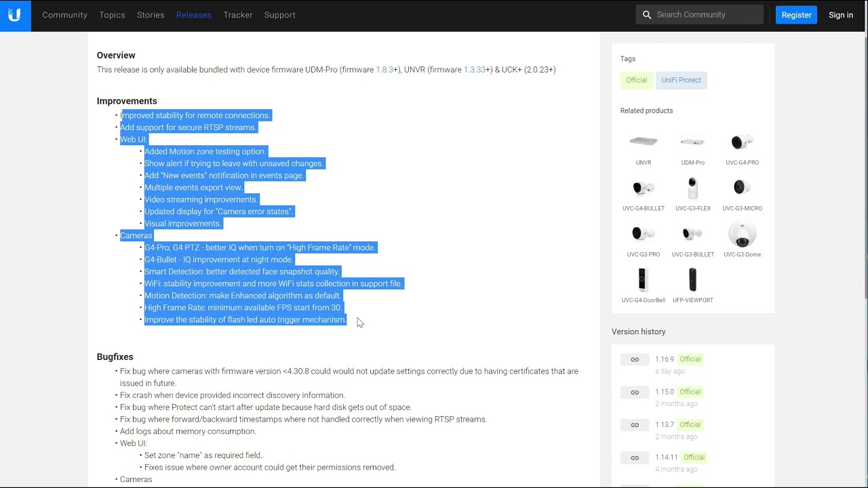Copy link icon for version 1.15.0
This screenshot has height=488, width=868.
(x=635, y=392)
